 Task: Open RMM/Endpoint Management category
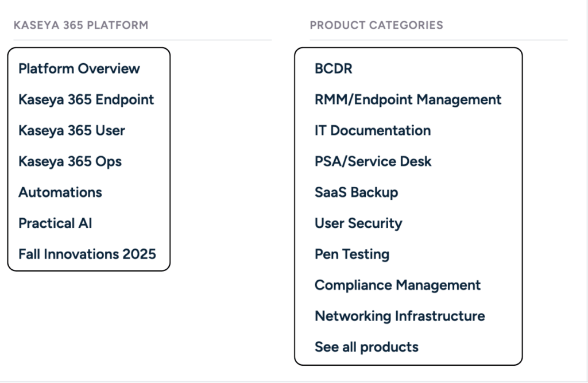click(408, 100)
